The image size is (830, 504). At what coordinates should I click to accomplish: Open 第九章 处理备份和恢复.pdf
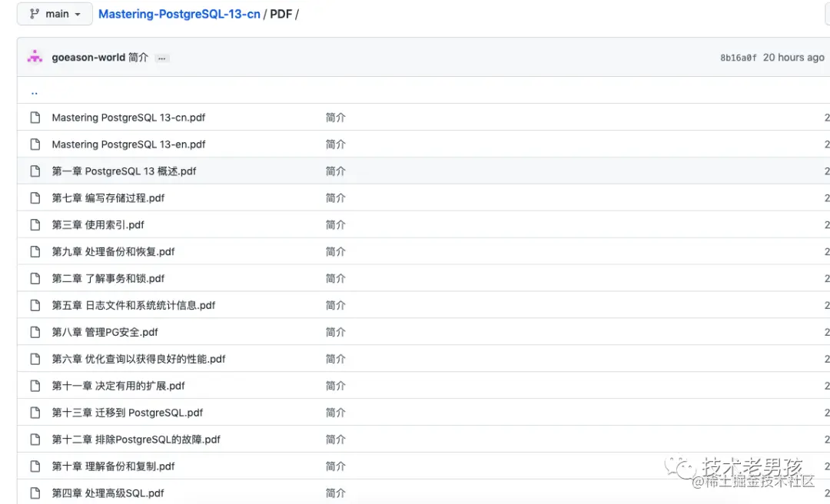point(113,251)
